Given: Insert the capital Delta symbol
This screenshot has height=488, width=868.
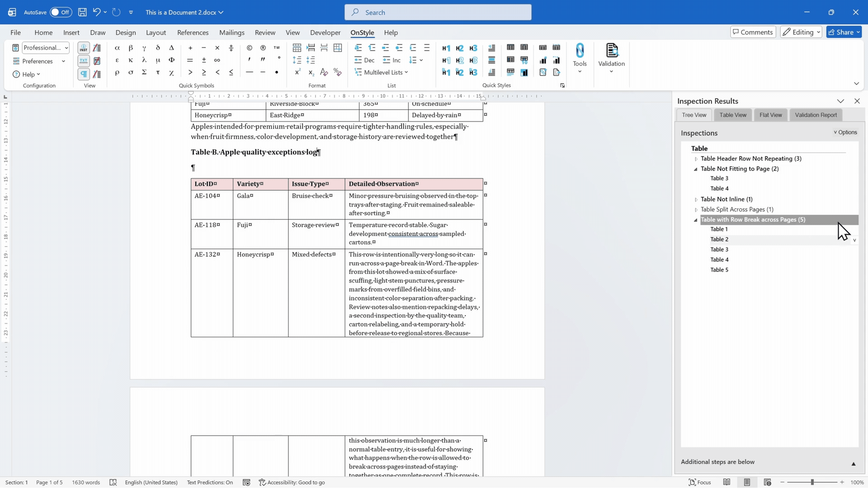Looking at the screenshot, I should click(x=171, y=48).
